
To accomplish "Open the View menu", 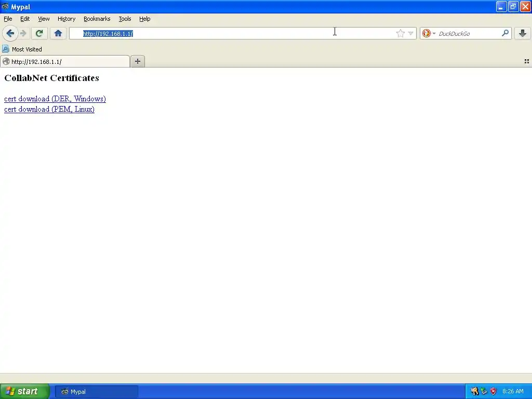I will [x=44, y=19].
